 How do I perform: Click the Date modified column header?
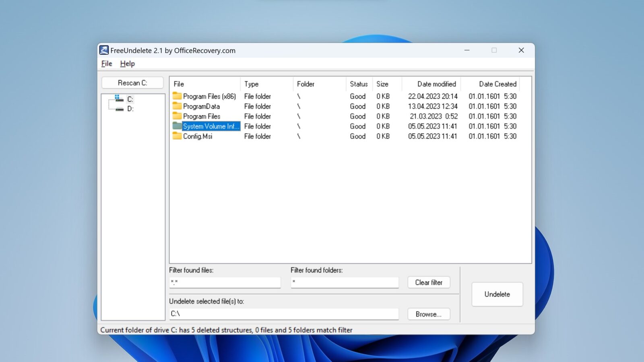(436, 84)
